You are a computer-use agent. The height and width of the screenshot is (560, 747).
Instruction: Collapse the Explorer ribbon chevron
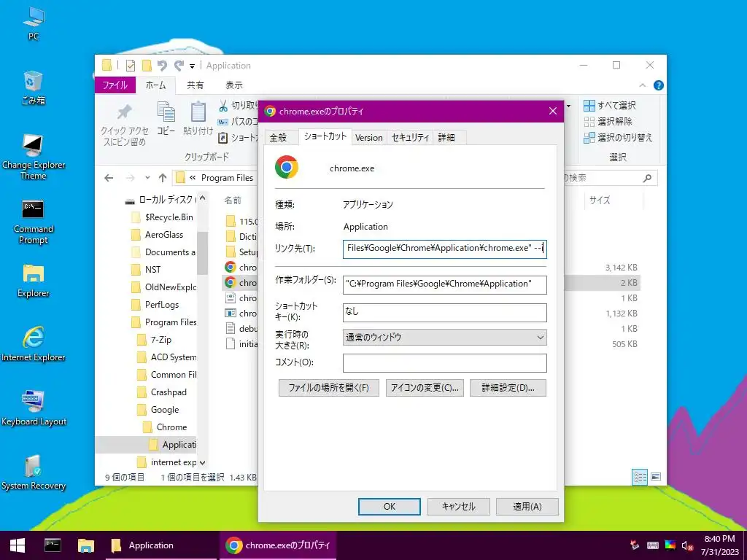642,85
